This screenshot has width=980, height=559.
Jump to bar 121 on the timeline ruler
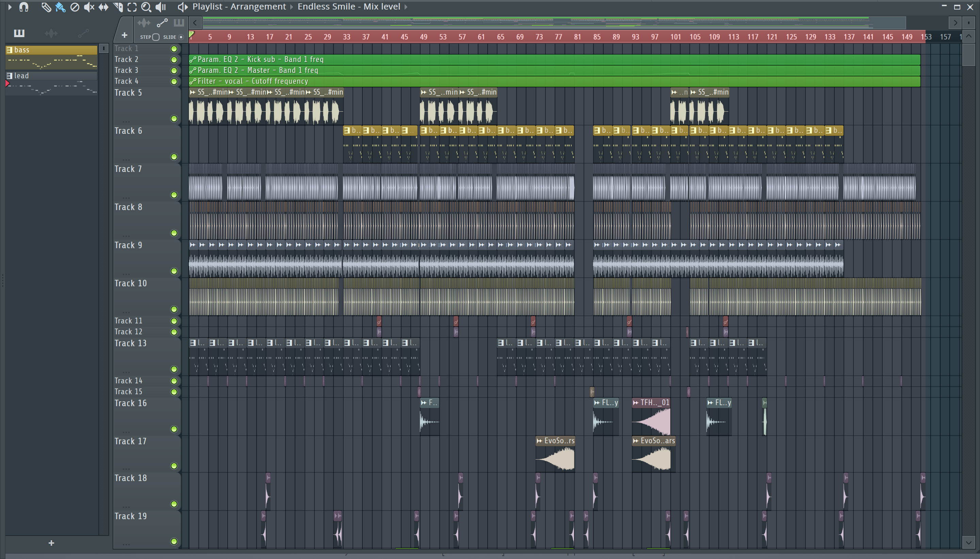[x=772, y=37]
